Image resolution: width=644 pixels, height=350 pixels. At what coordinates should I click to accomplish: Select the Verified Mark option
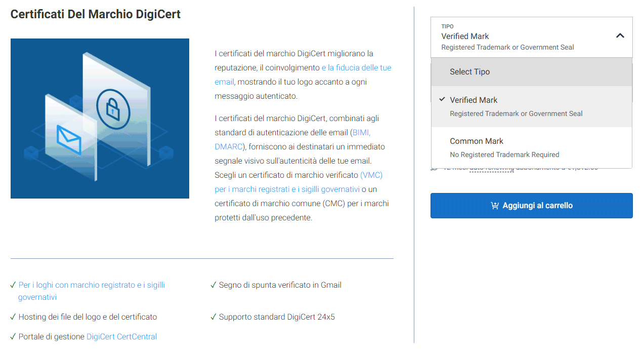[531, 106]
